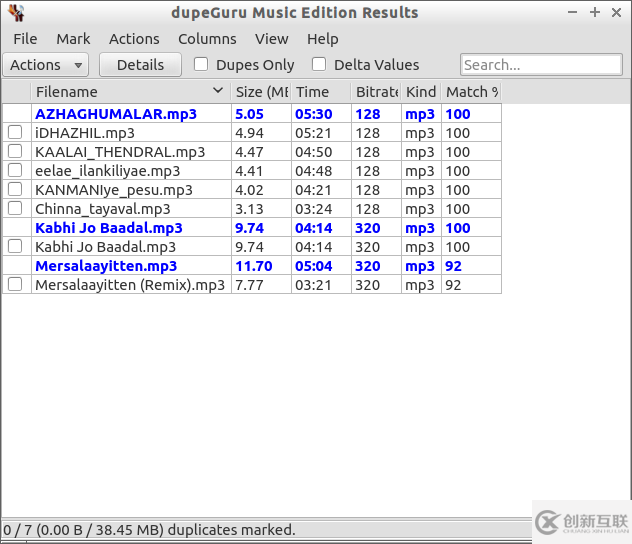Image resolution: width=632 pixels, height=544 pixels.
Task: Sort by the Bitrate column header
Action: coord(376,92)
